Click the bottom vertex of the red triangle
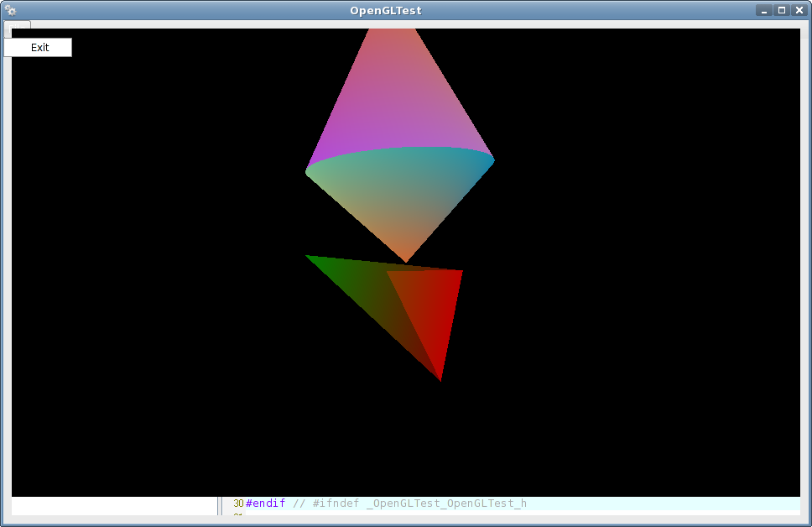The width and height of the screenshot is (812, 527). tap(440, 379)
